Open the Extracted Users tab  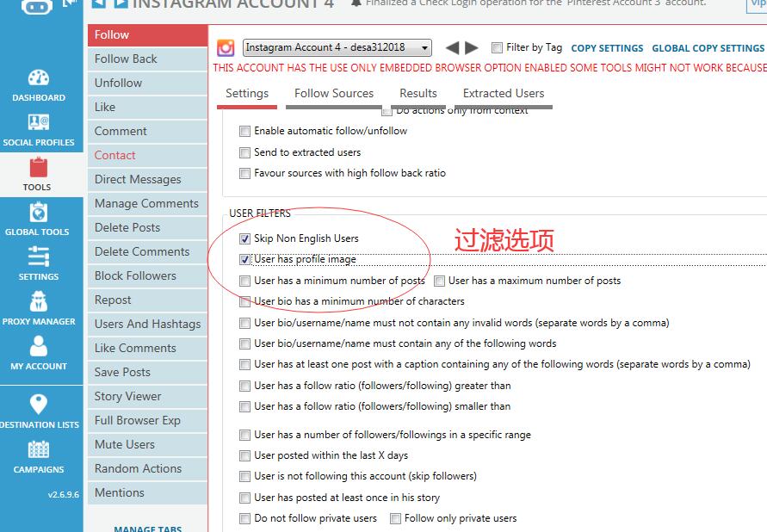(504, 93)
